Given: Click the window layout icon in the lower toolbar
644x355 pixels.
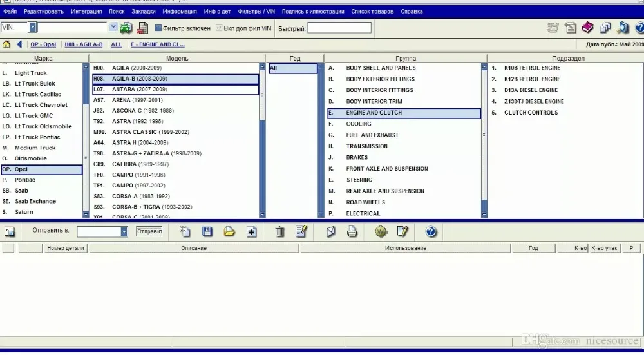Looking at the screenshot, I should (10, 232).
